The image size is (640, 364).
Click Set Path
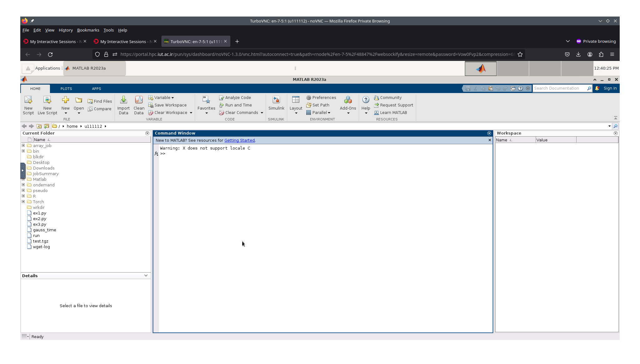click(318, 105)
